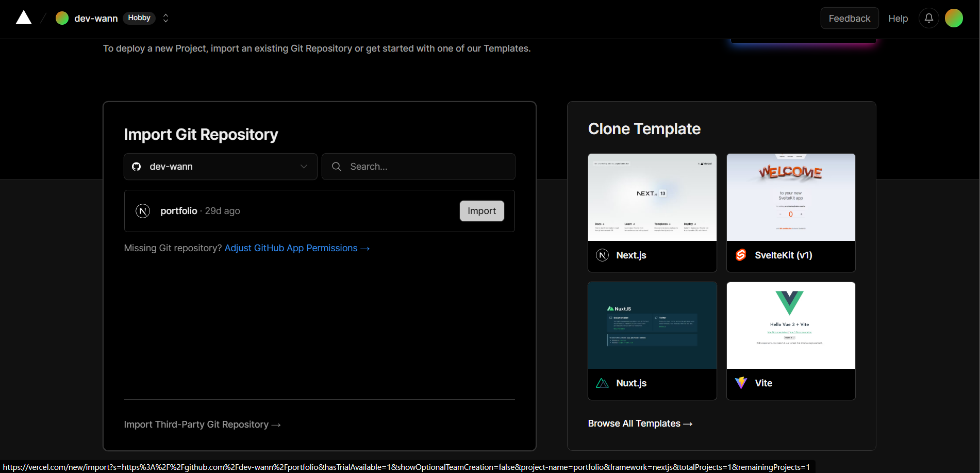Expand the dev-wann Git namespace dropdown
The image size is (980, 473).
(x=221, y=167)
